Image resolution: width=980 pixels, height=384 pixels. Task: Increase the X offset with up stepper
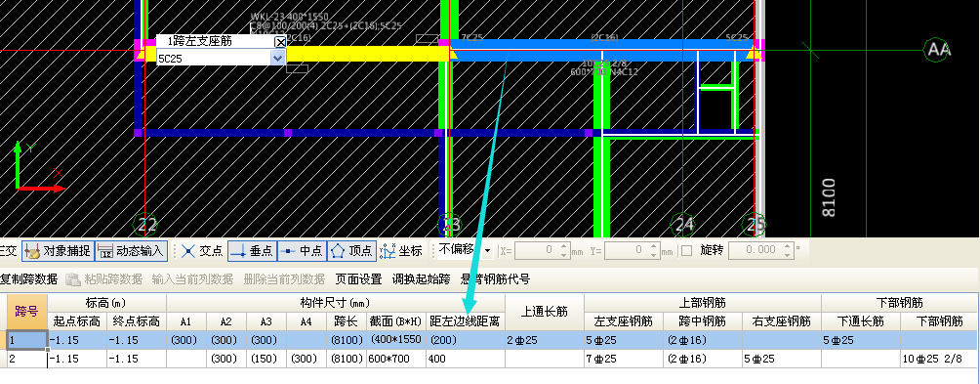tap(564, 246)
